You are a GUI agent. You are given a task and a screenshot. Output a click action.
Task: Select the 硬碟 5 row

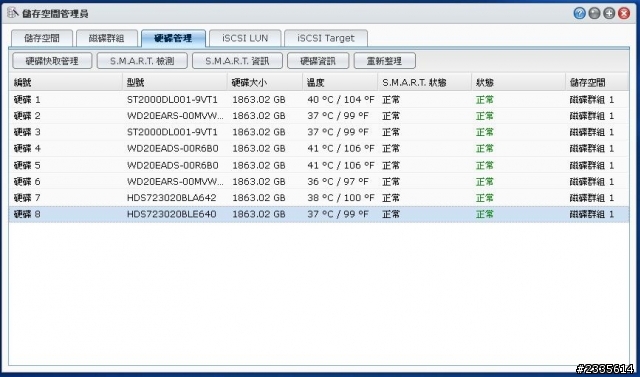(319, 165)
